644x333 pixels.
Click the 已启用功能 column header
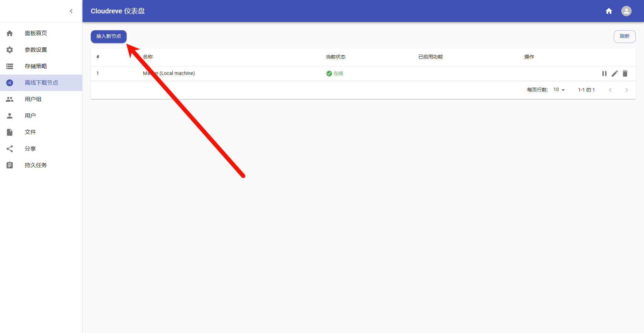click(x=431, y=57)
